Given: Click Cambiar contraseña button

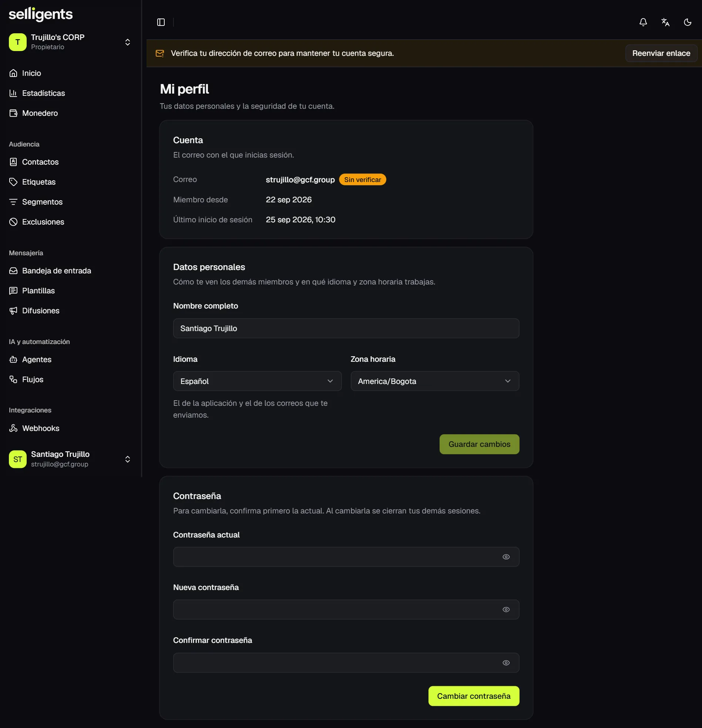Looking at the screenshot, I should coord(474,696).
